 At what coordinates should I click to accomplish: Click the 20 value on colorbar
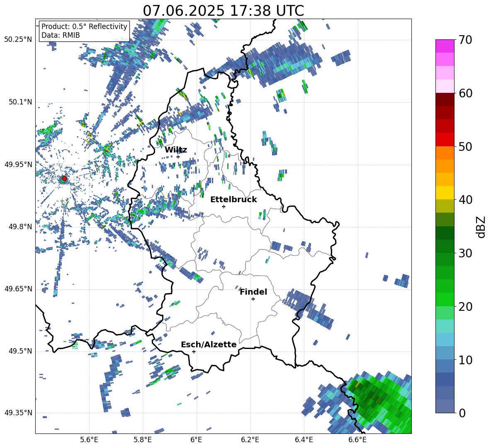465,307
